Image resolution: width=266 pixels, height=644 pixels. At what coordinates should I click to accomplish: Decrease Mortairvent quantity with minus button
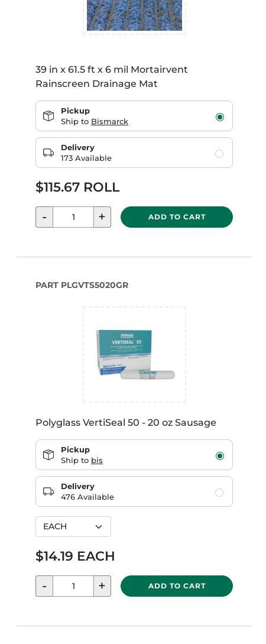(x=44, y=217)
